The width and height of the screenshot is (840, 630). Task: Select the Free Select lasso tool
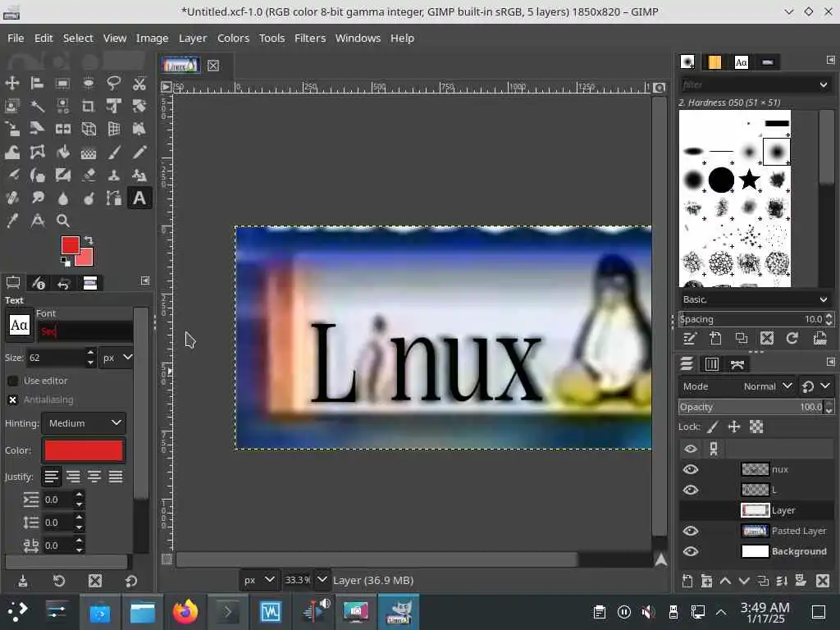coord(113,83)
